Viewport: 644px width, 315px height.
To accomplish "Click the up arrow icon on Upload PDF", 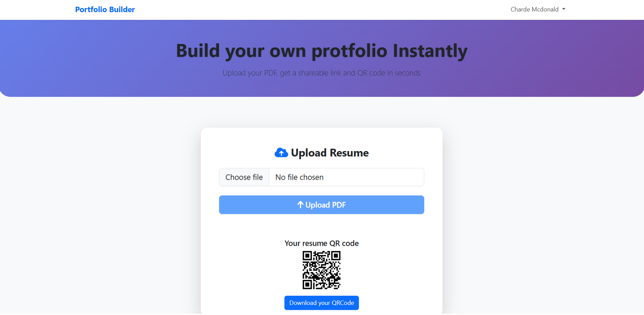I will pyautogui.click(x=300, y=205).
